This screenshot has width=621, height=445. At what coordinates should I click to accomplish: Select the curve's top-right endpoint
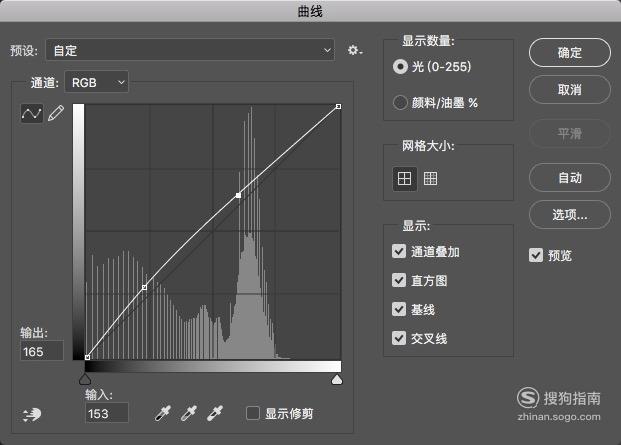pos(338,106)
